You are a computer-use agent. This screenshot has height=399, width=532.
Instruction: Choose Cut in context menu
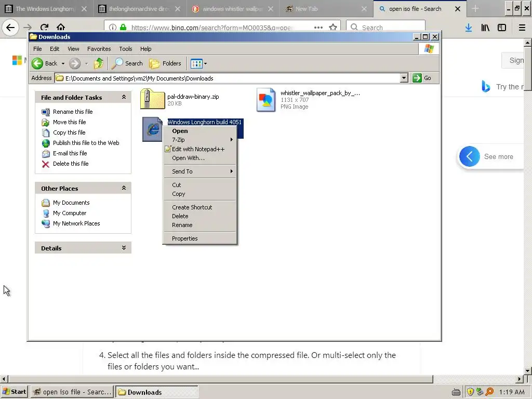pos(200,185)
